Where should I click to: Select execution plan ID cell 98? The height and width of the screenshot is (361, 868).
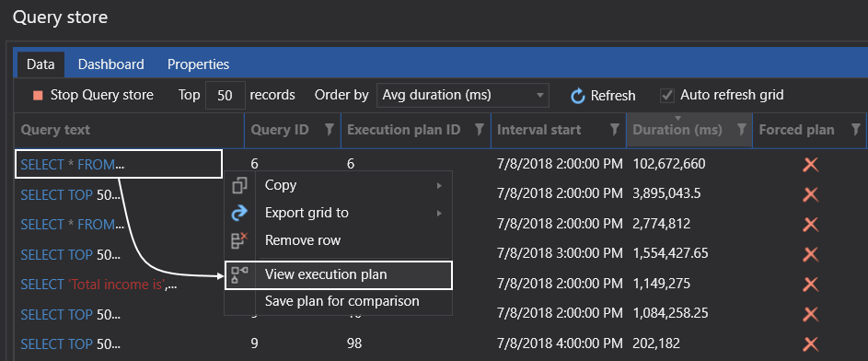click(354, 344)
